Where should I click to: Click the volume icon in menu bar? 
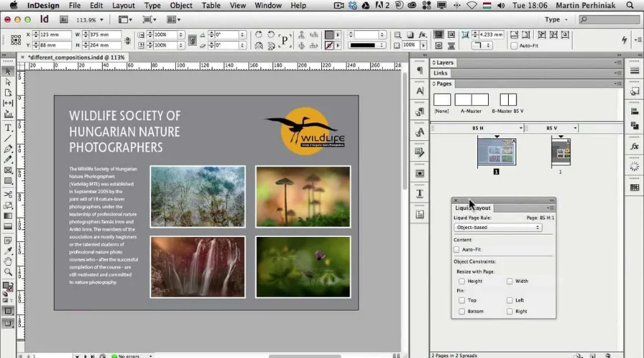[x=501, y=5]
